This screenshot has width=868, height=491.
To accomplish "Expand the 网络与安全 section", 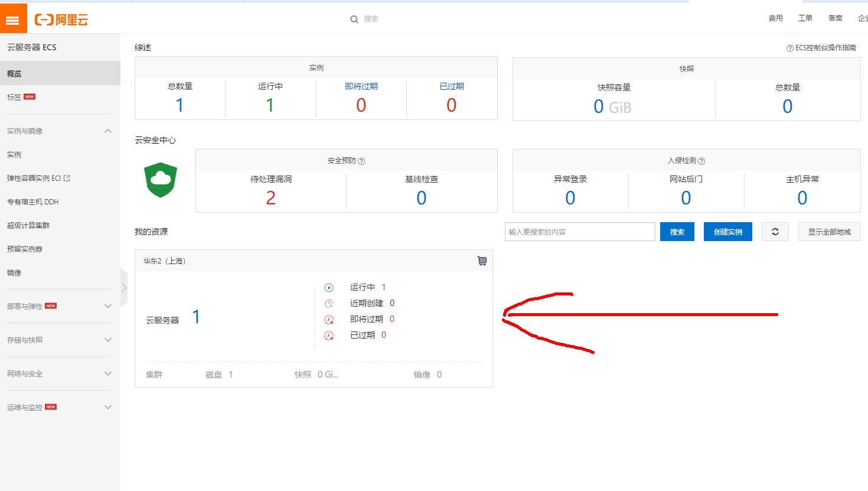I will point(108,373).
